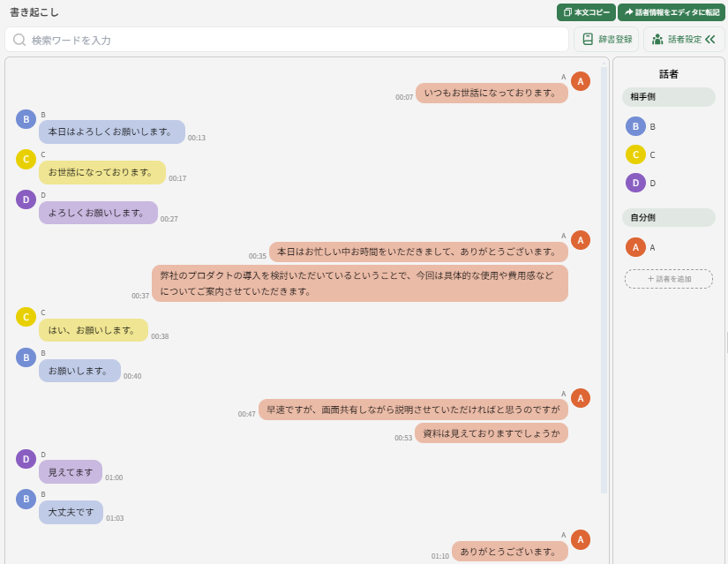728x564 pixels.
Task: Click the 00:53 timestamp
Action: (x=403, y=438)
